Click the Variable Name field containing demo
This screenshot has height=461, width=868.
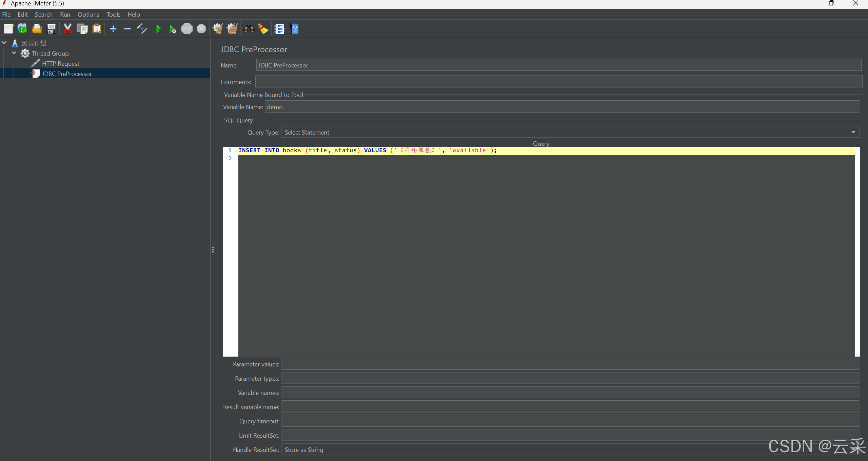click(562, 107)
